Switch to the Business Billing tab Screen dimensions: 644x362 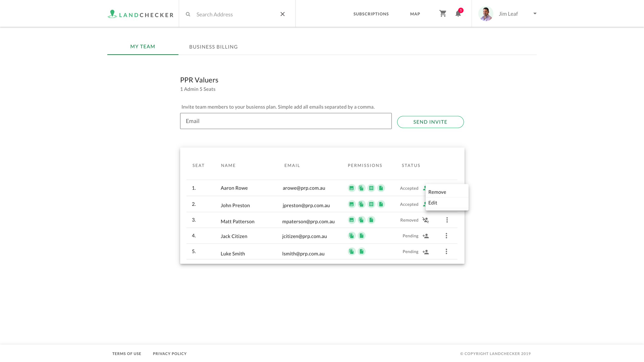(213, 47)
